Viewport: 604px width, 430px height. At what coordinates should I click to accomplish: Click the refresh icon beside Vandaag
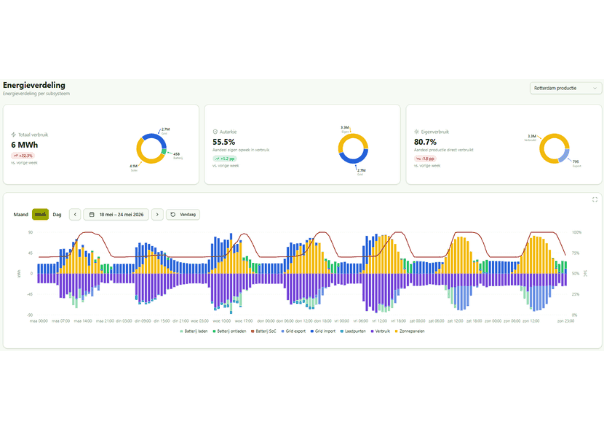(173, 215)
